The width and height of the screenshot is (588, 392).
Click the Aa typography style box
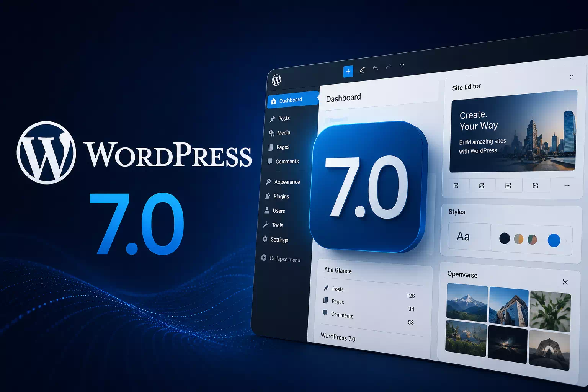pyautogui.click(x=469, y=237)
